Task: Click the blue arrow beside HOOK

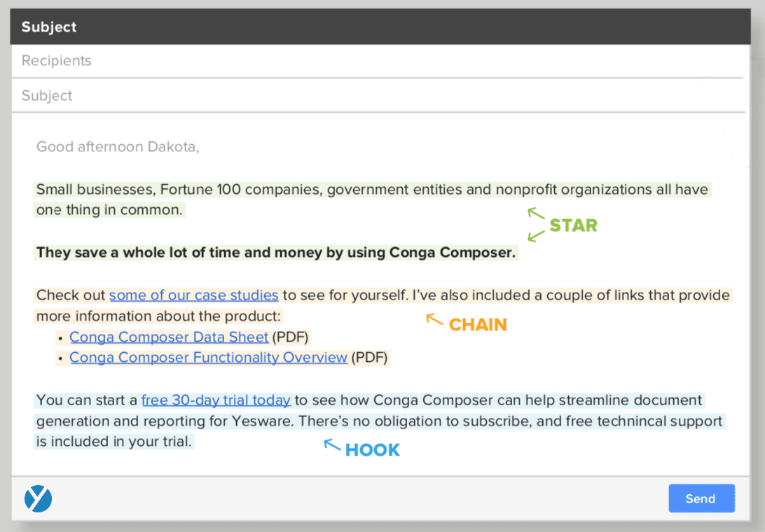Action: (x=332, y=444)
